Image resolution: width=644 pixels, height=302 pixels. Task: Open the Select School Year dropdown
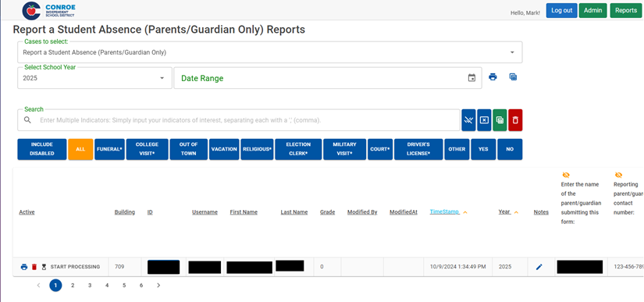coord(94,78)
